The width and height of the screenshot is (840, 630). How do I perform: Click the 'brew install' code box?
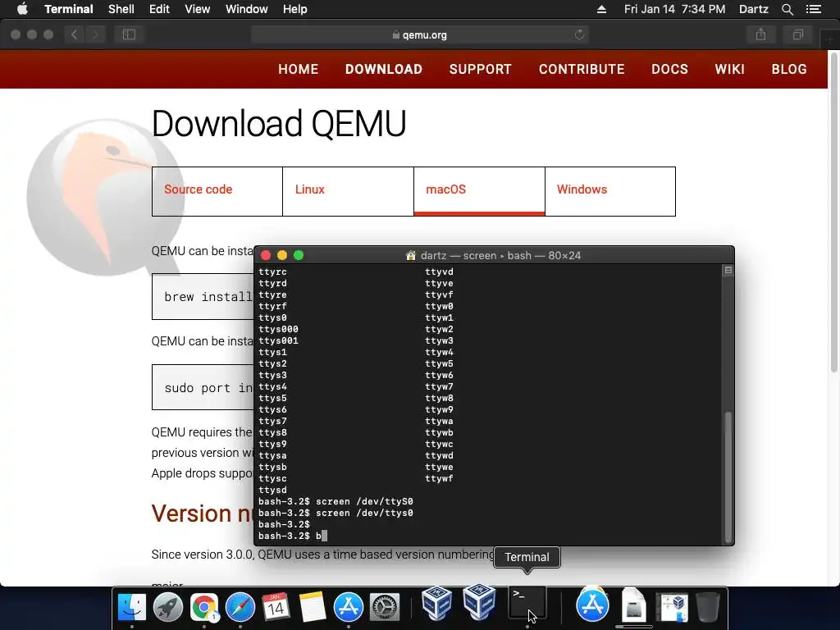point(203,297)
